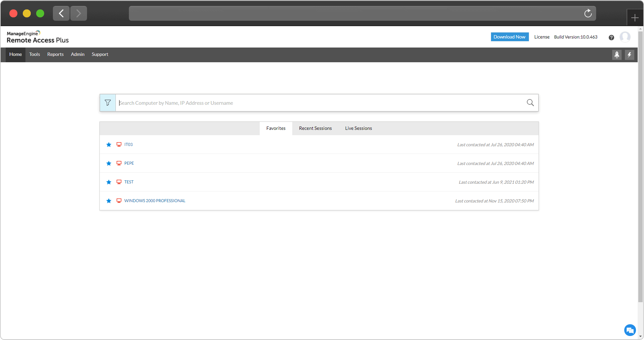Select the Home menu

click(x=15, y=55)
